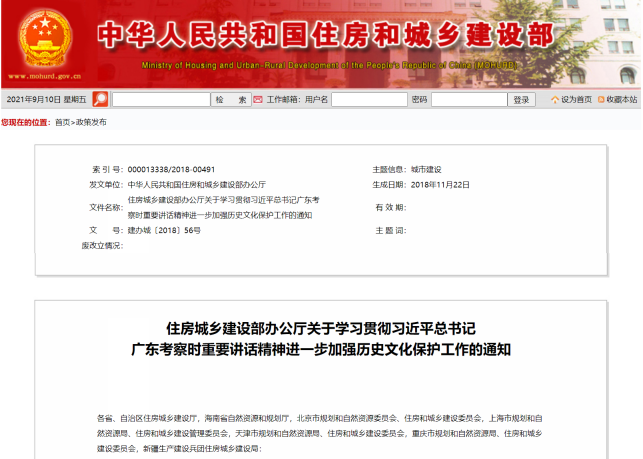Go to 首页 in the breadcrumb
Image resolution: width=643 pixels, height=459 pixels.
pos(62,122)
